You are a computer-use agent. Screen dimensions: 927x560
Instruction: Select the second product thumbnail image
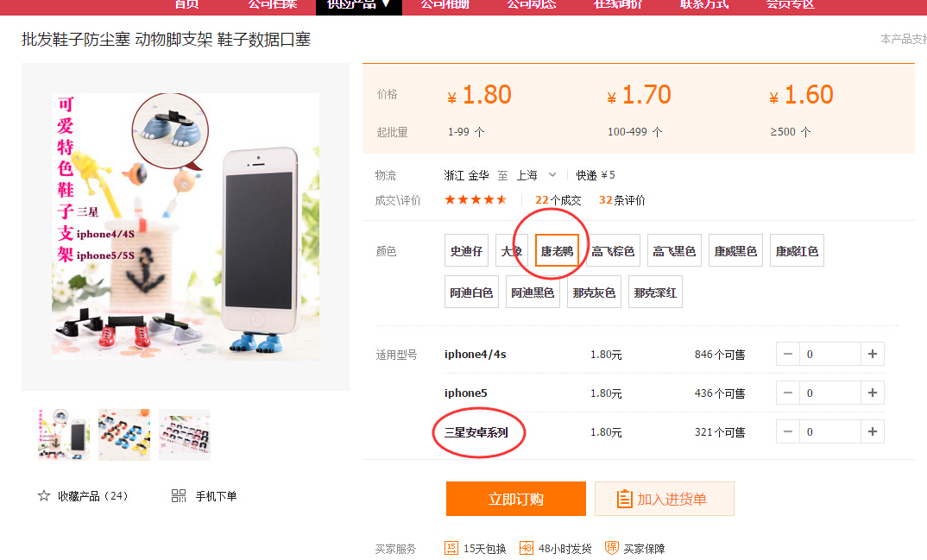pyautogui.click(x=124, y=435)
